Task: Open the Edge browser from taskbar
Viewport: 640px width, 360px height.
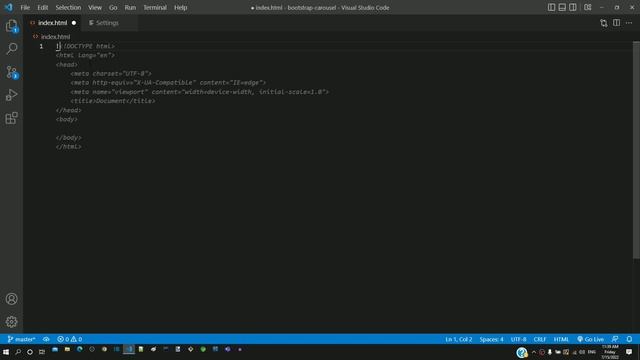Action: click(80, 349)
